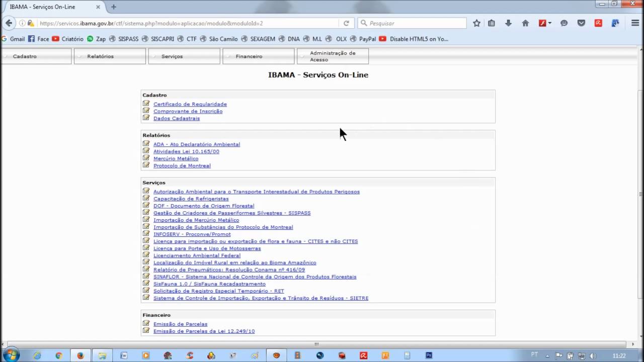This screenshot has width=644, height=362.
Task: Open the SISCAPRI bookmark
Action: [x=158, y=39]
